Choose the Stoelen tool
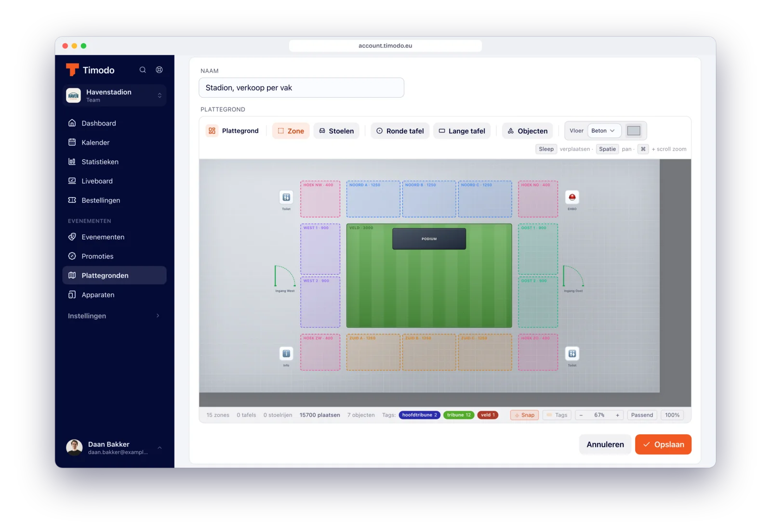This screenshot has height=532, width=771. pos(336,131)
